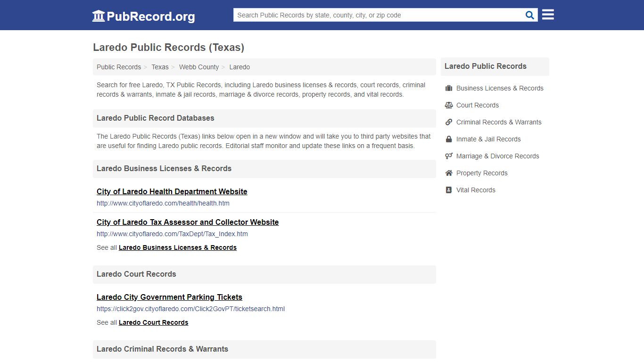Click the Laredo Public Records (Texas) page title
644x362 pixels.
(168, 47)
